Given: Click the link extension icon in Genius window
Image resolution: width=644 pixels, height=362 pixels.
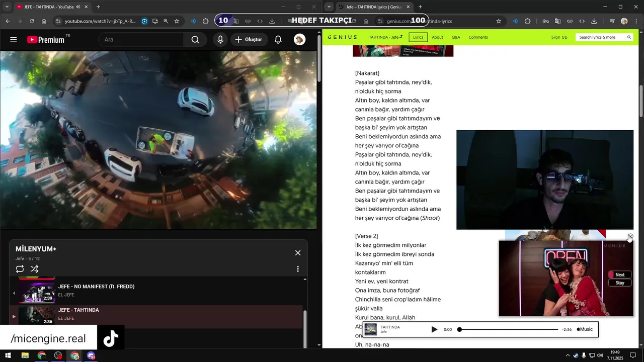Looking at the screenshot, I should pyautogui.click(x=570, y=21).
